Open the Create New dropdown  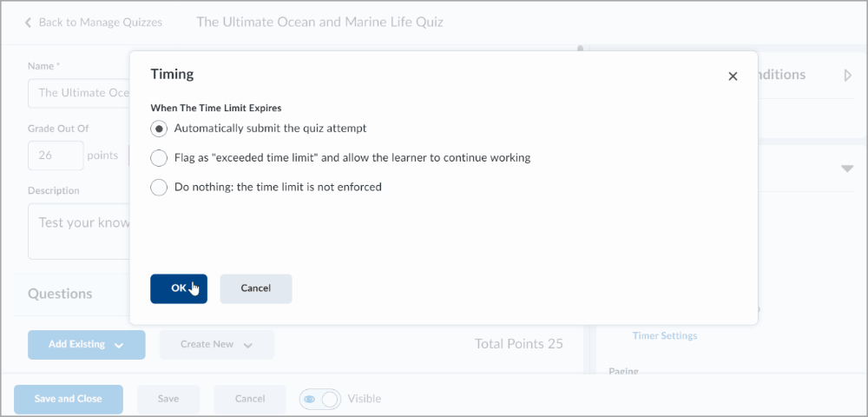coord(216,345)
